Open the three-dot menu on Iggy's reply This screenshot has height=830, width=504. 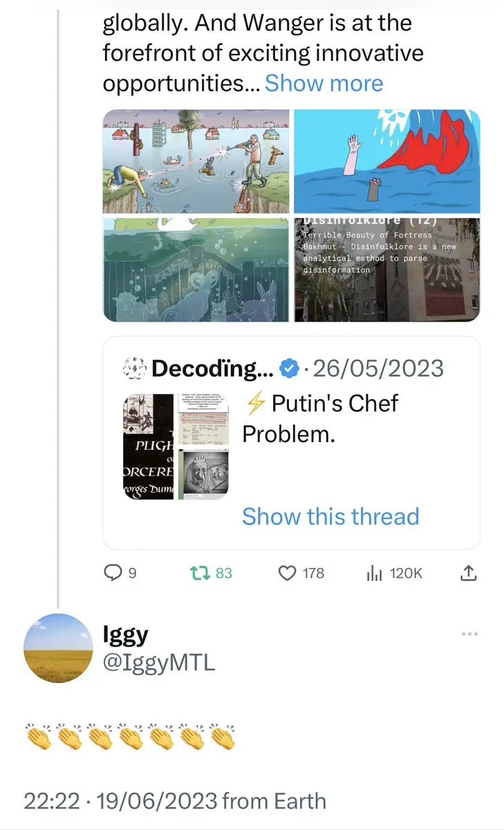coord(469,634)
